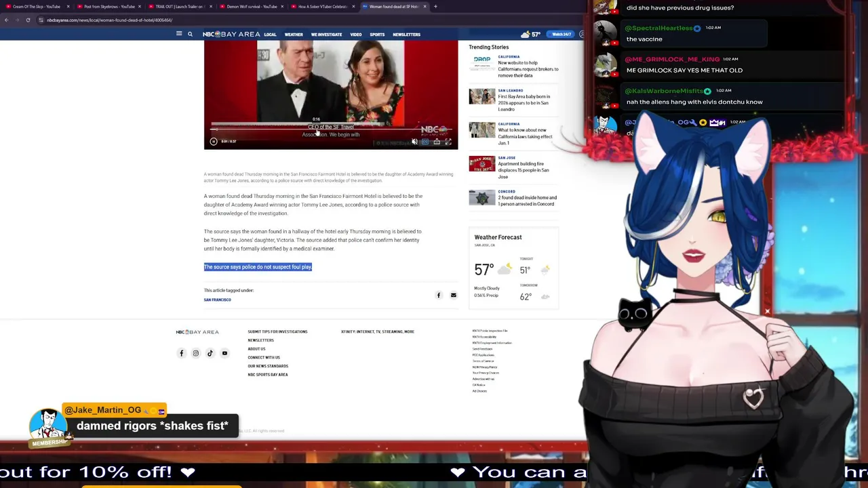Viewport: 868px width, 488px height.
Task: Open the hamburger menu on NBC Bay Area
Action: coord(179,34)
